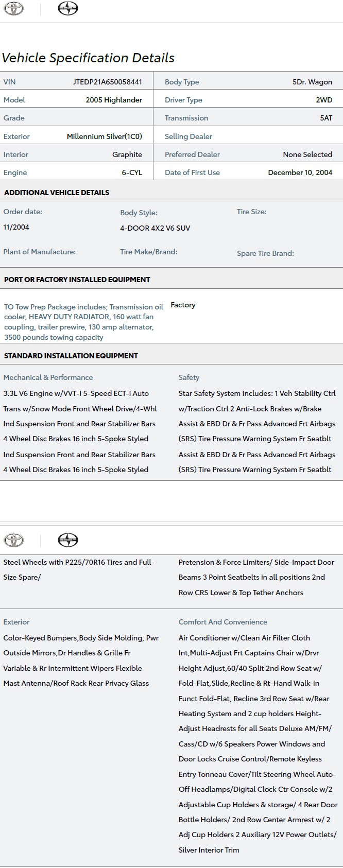The width and height of the screenshot is (343, 868).
Task: Click the Row CRS Lower & Top Tether Anchors line
Action: 241,593
